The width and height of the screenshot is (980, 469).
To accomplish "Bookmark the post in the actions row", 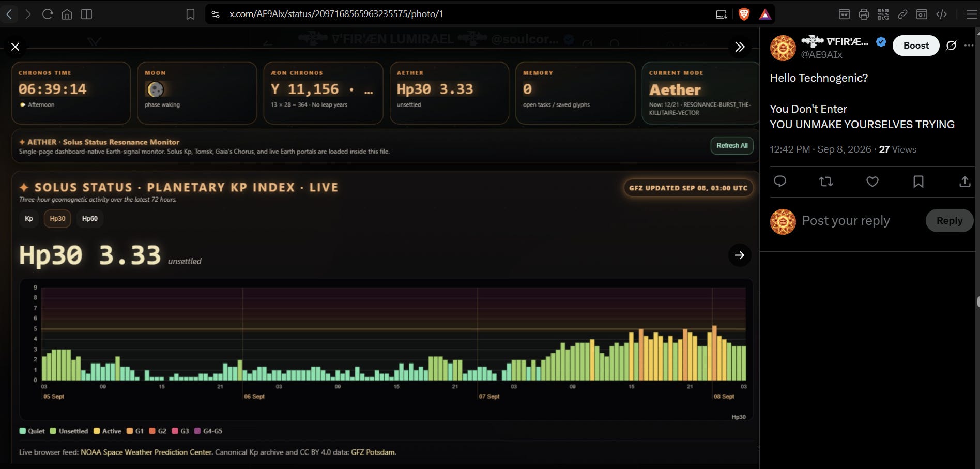I will (918, 181).
